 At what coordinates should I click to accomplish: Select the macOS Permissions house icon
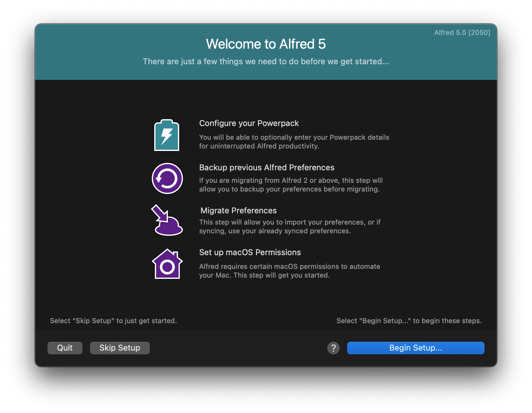(x=168, y=264)
